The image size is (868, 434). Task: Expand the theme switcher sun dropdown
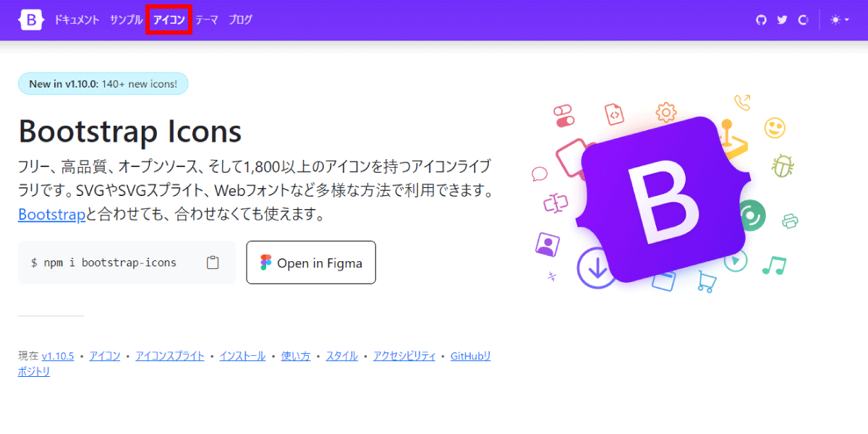(840, 20)
